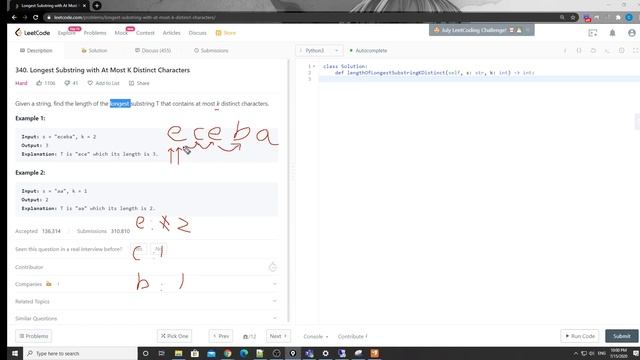The width and height of the screenshot is (640, 360).
Task: Switch to the Description tab
Action: coord(36,51)
